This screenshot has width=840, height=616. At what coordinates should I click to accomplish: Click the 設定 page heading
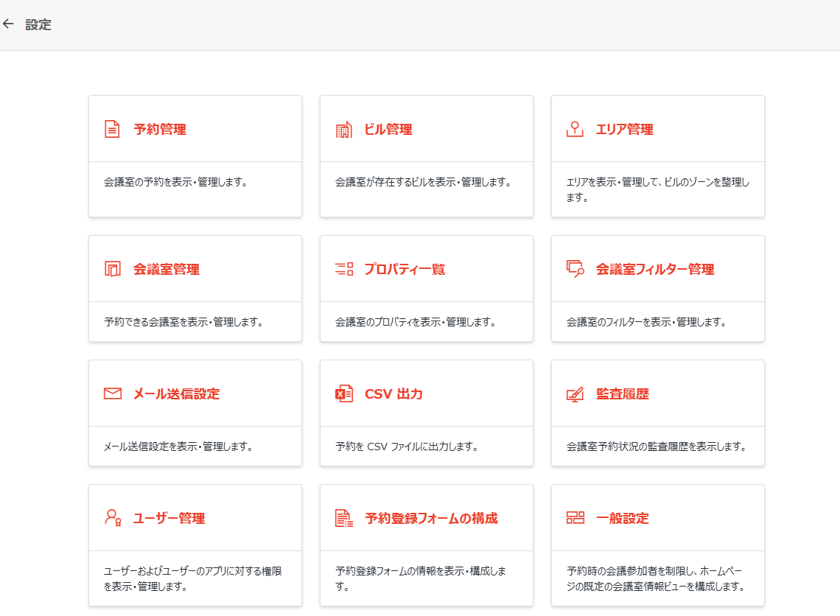coord(38,24)
